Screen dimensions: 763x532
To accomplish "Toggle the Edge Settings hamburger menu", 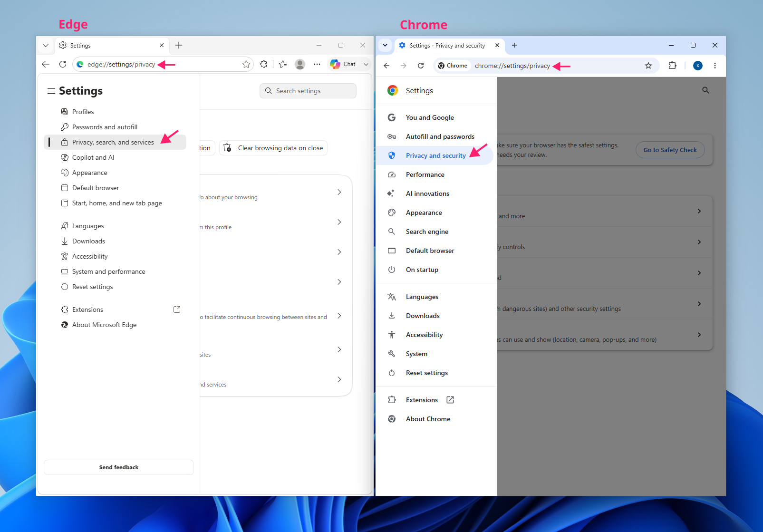I will 51,91.
